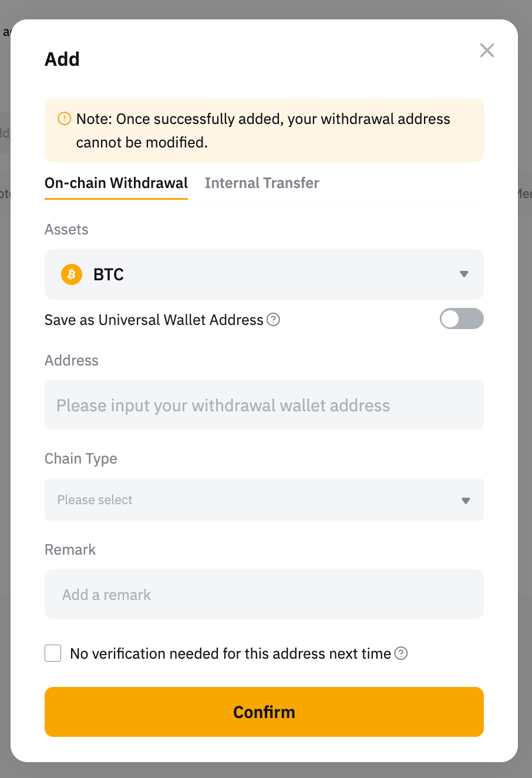Click the Add dialog heading
Image resolution: width=532 pixels, height=778 pixels.
click(62, 59)
